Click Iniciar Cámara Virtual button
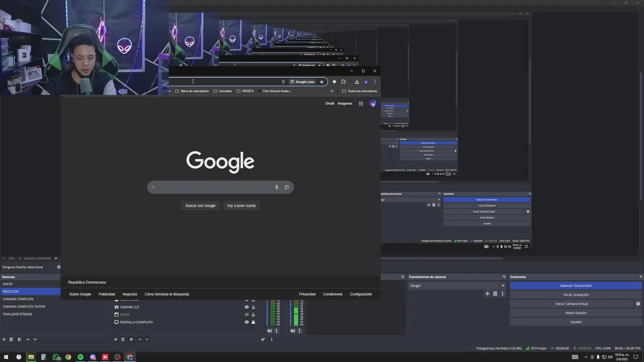The image size is (644, 362). click(572, 304)
